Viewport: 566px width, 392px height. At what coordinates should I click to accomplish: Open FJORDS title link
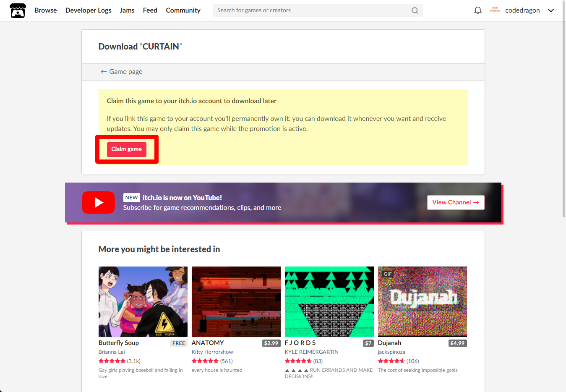coord(300,343)
